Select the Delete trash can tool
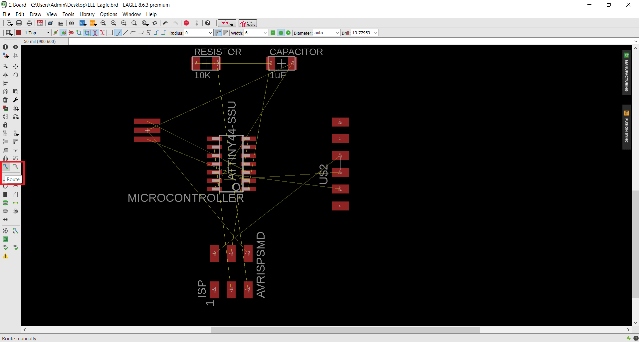 click(x=5, y=100)
